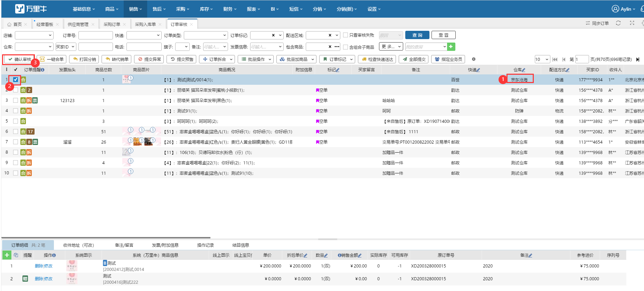The height and width of the screenshot is (291, 644).
Task: Switch to the 操作记录 tab
Action: (x=206, y=245)
